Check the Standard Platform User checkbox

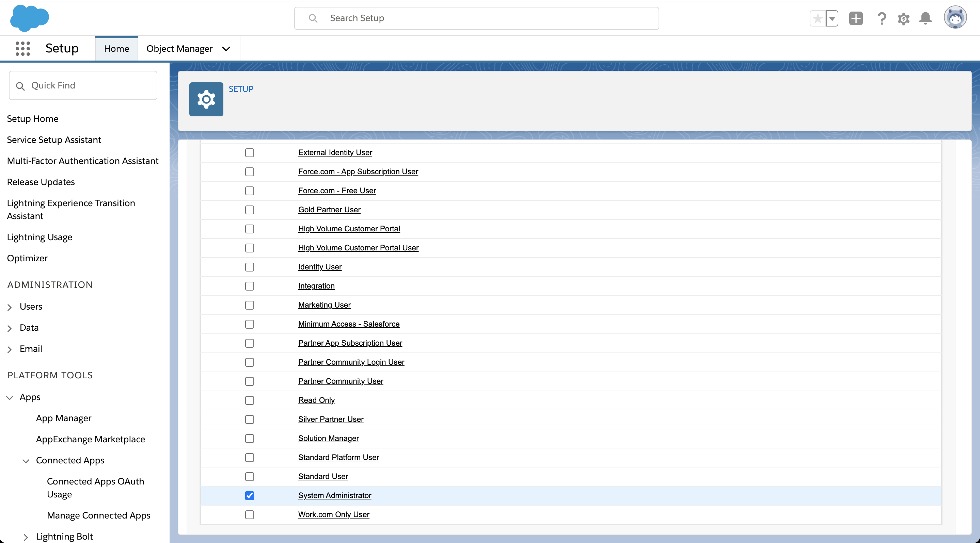[250, 458]
